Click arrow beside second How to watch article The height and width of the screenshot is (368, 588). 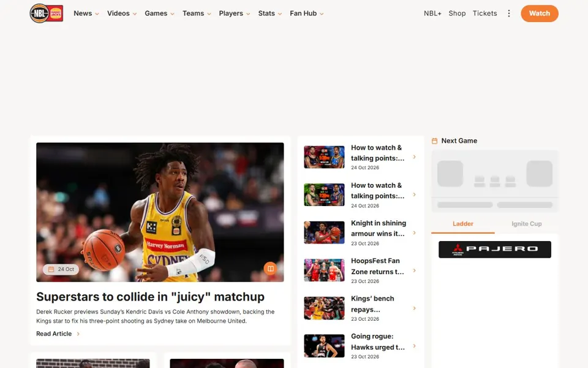415,194
